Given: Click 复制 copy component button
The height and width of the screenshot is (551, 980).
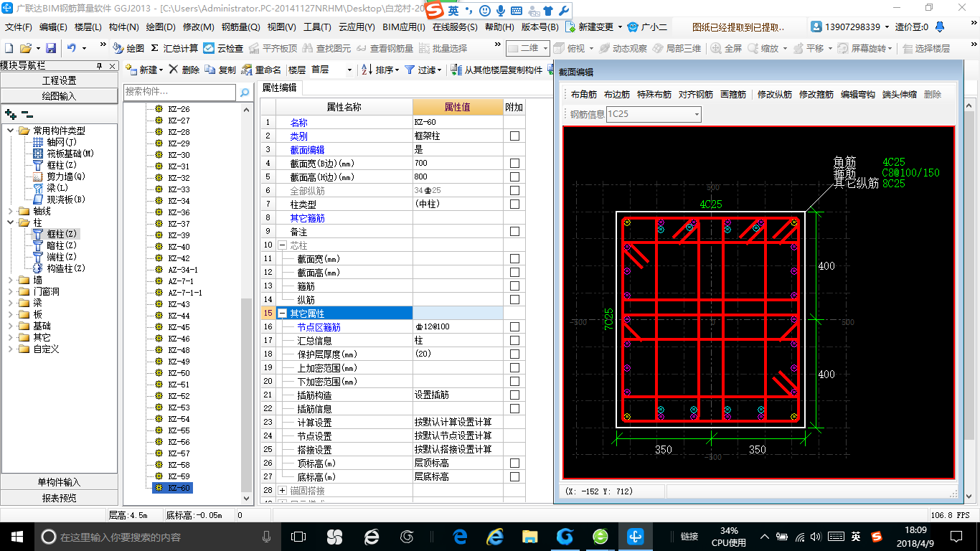Looking at the screenshot, I should (220, 70).
